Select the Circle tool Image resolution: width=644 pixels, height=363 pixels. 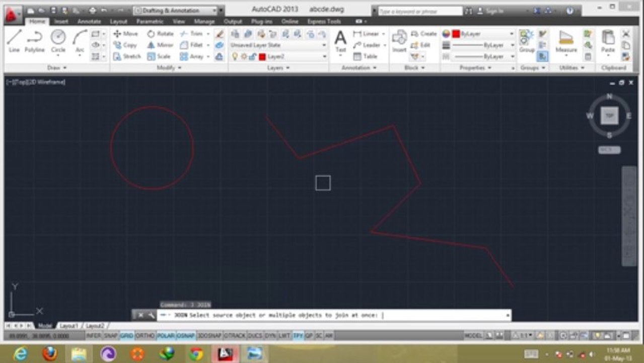58,41
